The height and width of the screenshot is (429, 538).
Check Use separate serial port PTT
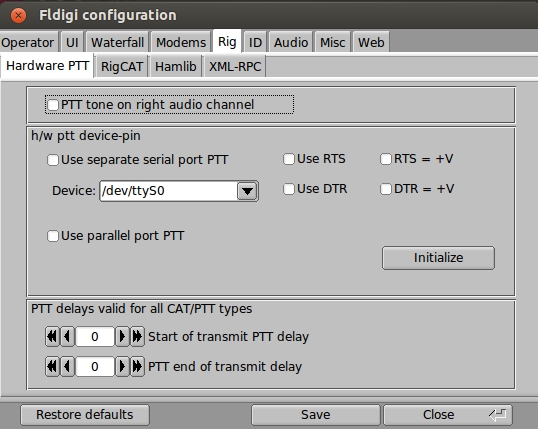tap(53, 160)
